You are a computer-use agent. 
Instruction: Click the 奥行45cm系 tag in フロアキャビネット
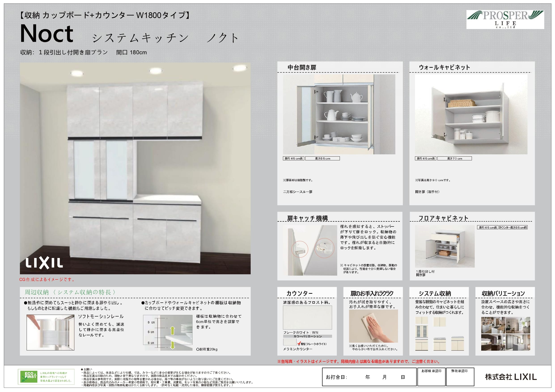[487, 227]
